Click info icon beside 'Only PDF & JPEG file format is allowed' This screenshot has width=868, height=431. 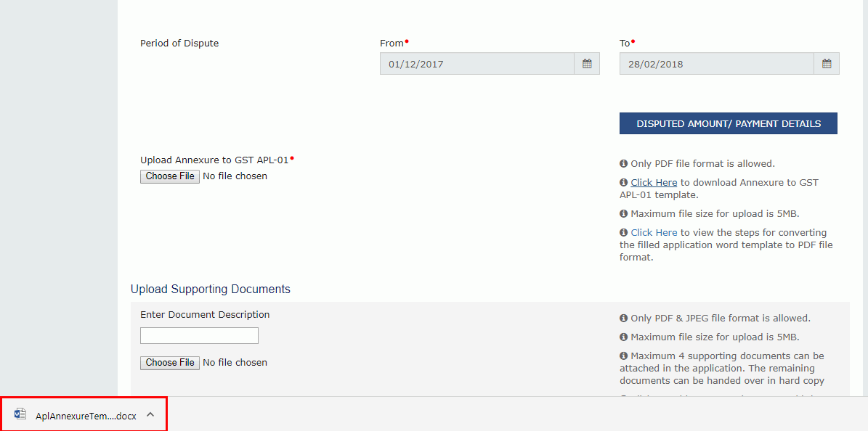[622, 318]
